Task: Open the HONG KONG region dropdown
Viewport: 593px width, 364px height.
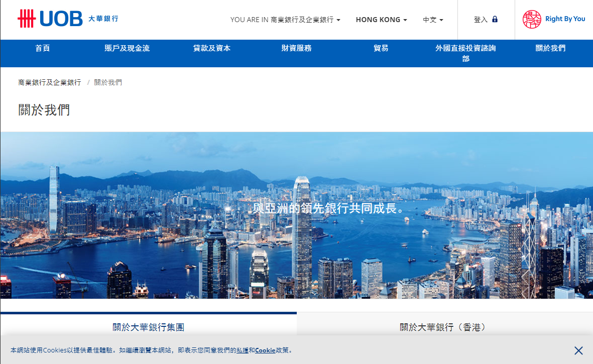Action: [381, 20]
